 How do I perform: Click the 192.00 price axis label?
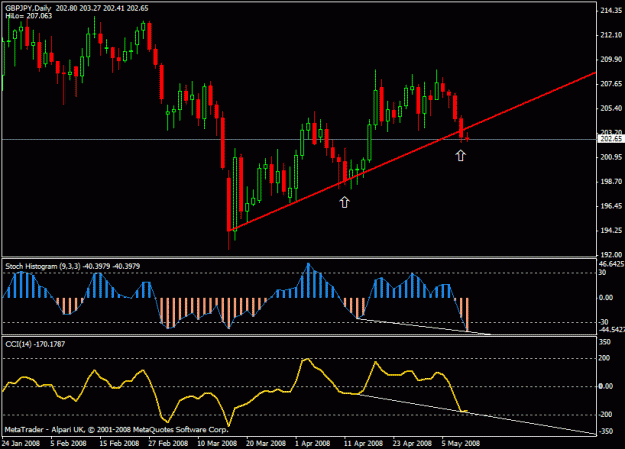point(611,255)
